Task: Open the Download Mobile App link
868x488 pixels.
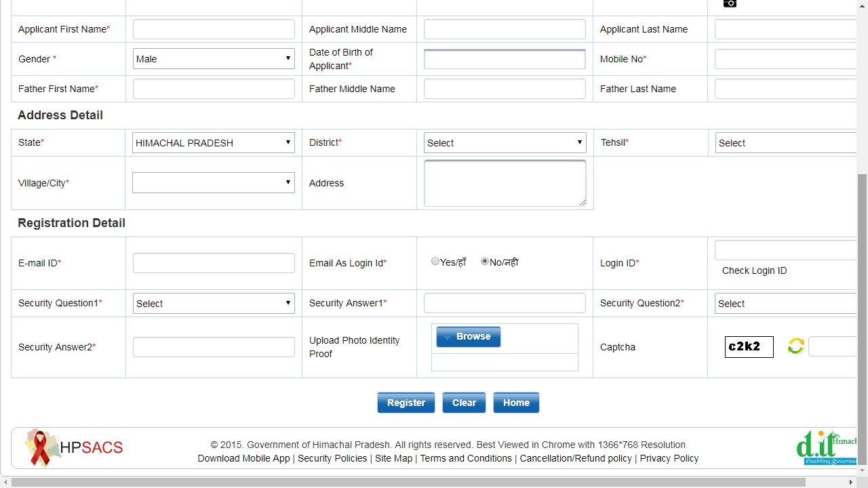Action: (243, 458)
